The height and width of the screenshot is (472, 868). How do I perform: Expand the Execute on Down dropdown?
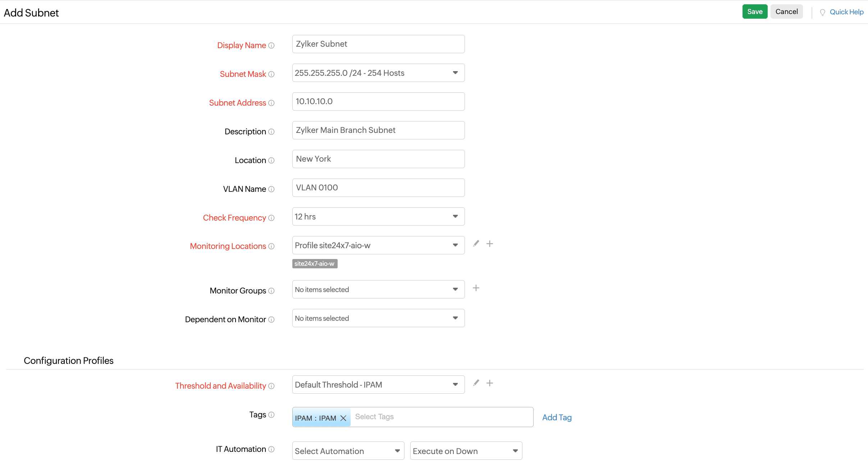(465, 451)
